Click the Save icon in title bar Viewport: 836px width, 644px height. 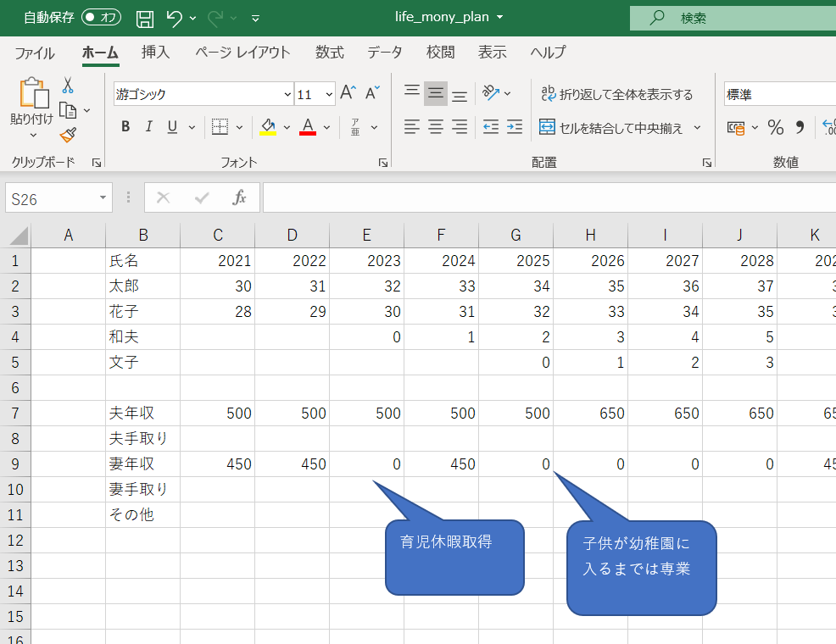pos(144,19)
